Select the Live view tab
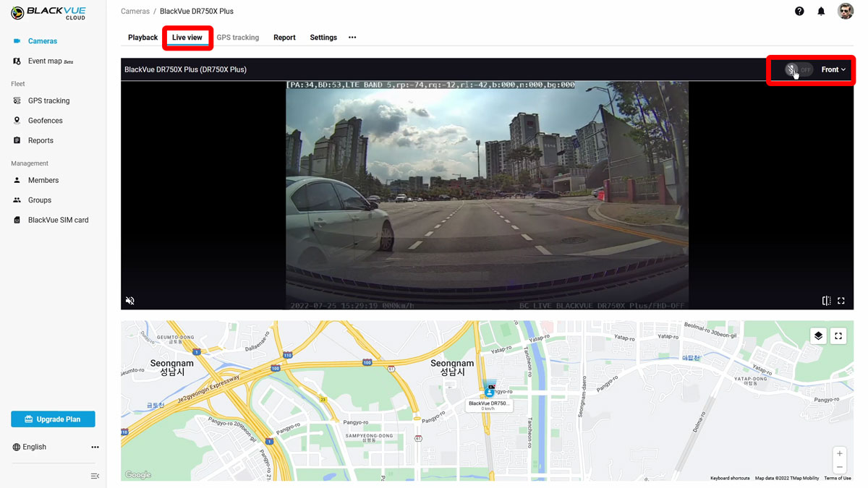Image resolution: width=868 pixels, height=488 pixels. click(x=187, y=38)
